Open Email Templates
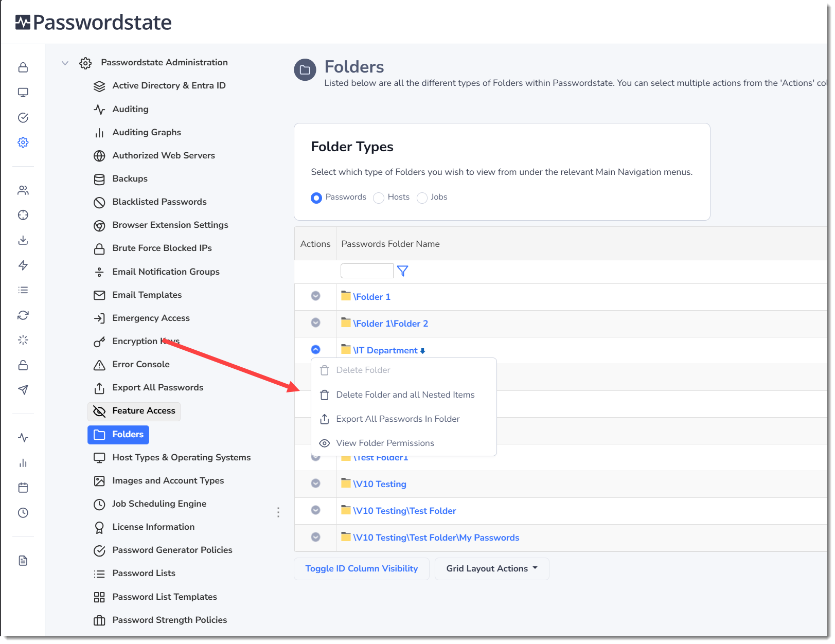Screen dimensions: 835x644 [138, 295]
